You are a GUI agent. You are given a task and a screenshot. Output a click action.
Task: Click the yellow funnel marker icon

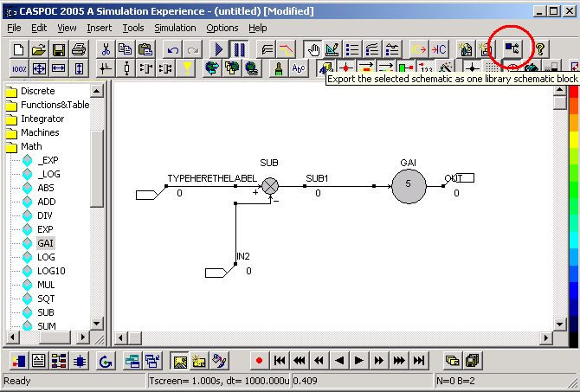tap(187, 68)
